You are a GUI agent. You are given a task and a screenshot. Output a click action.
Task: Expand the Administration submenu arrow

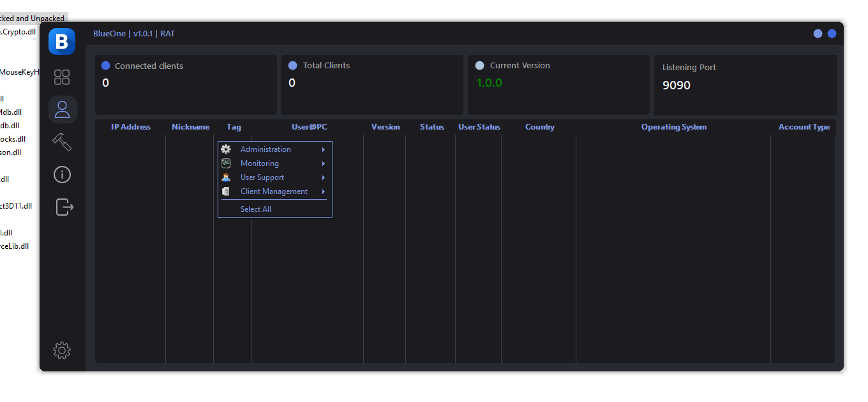[x=324, y=149]
